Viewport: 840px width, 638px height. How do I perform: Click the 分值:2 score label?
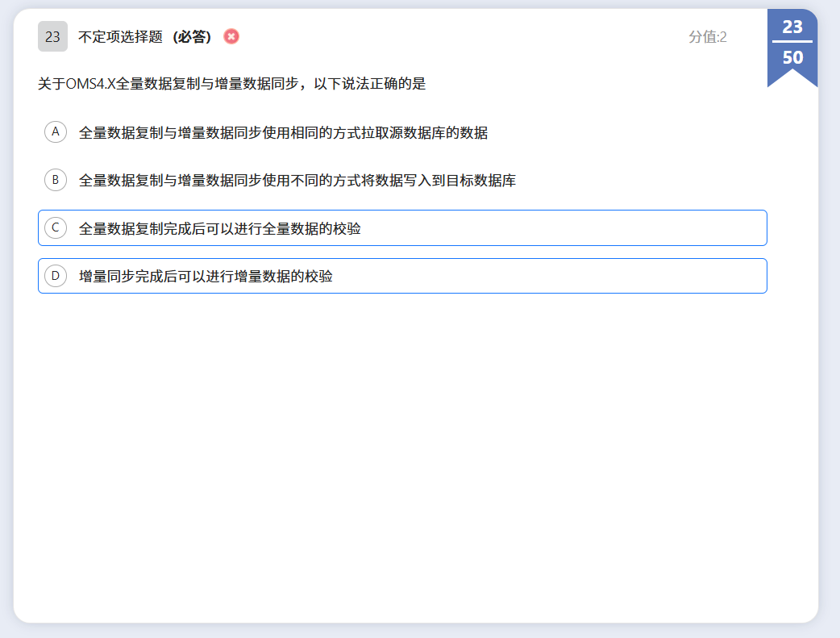[707, 37]
